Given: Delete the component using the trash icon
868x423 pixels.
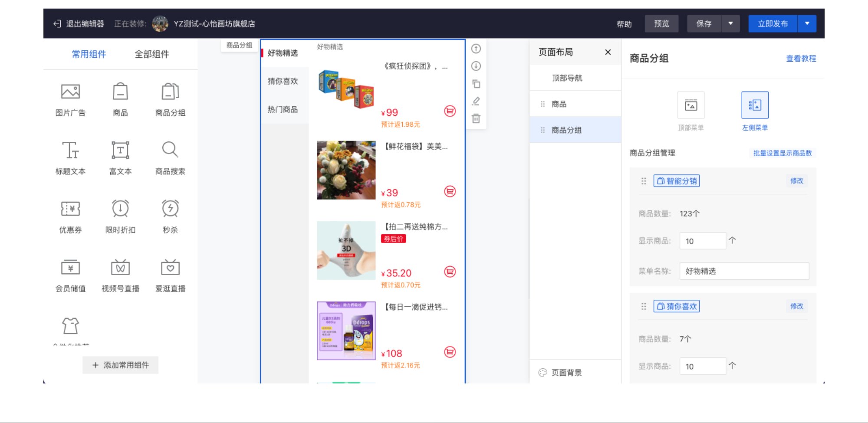Looking at the screenshot, I should tap(476, 118).
